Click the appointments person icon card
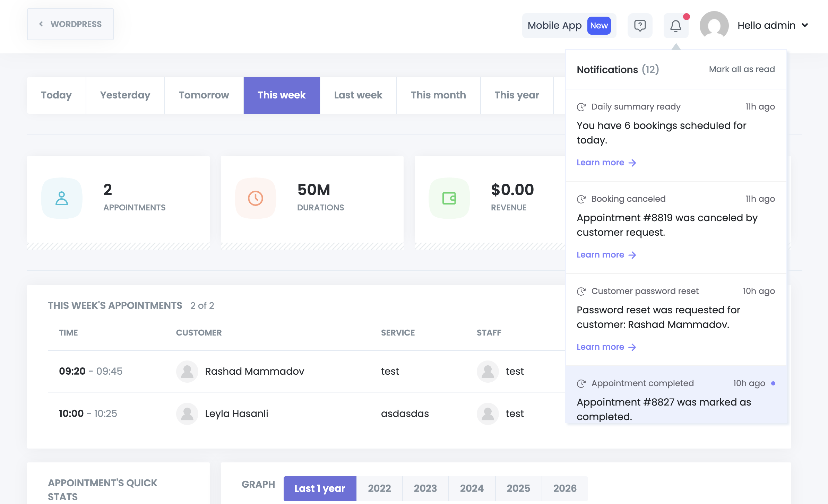This screenshot has width=828, height=504. tap(62, 198)
